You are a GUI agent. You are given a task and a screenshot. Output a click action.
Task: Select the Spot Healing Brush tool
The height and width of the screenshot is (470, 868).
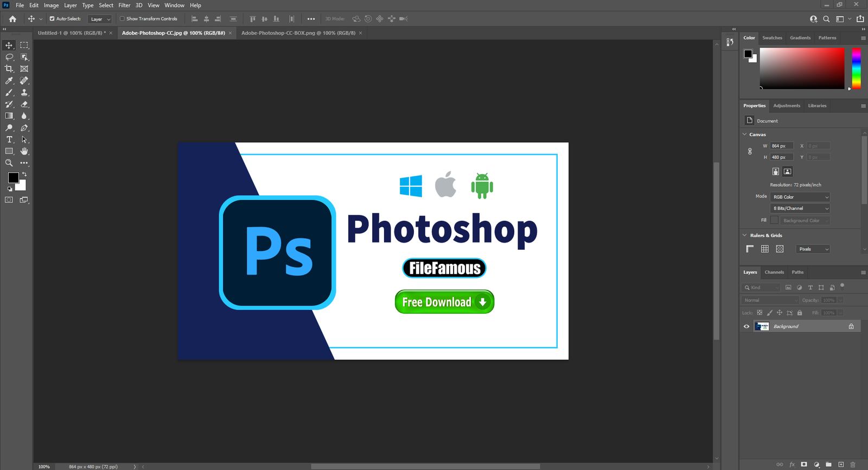point(24,81)
